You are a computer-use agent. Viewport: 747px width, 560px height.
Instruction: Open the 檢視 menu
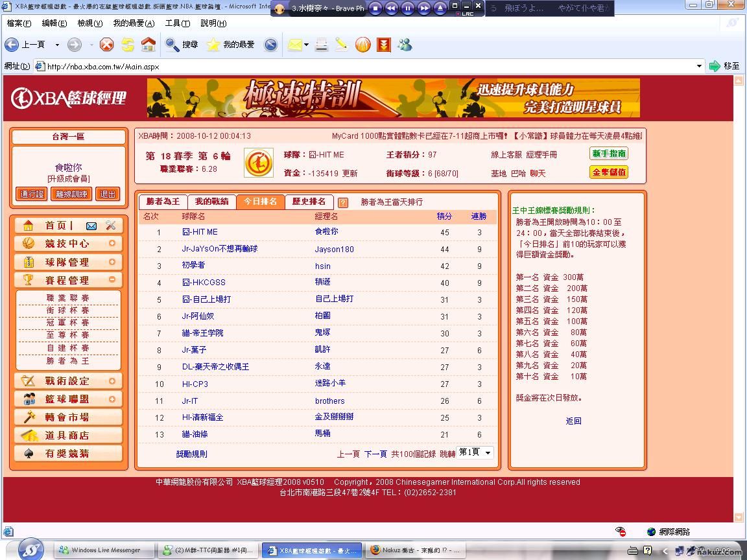(x=90, y=23)
